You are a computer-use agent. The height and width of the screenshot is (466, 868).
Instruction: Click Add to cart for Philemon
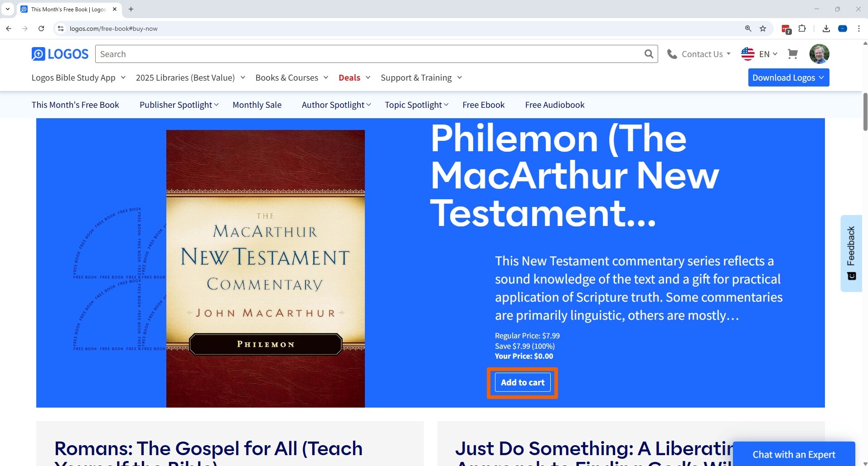coord(523,383)
